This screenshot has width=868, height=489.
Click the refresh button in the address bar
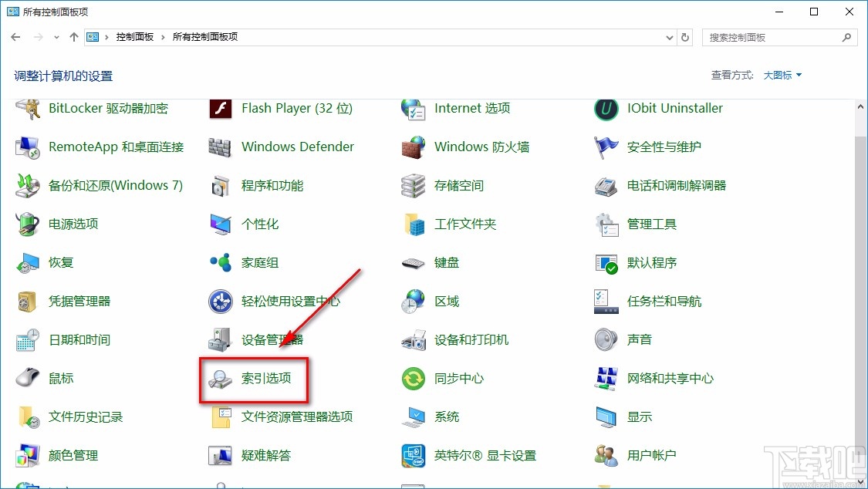[x=685, y=36]
